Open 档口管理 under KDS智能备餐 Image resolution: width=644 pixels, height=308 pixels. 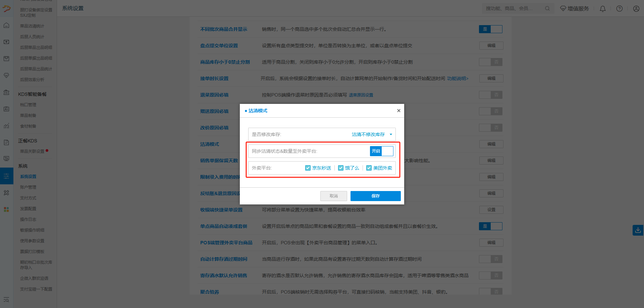(28, 105)
